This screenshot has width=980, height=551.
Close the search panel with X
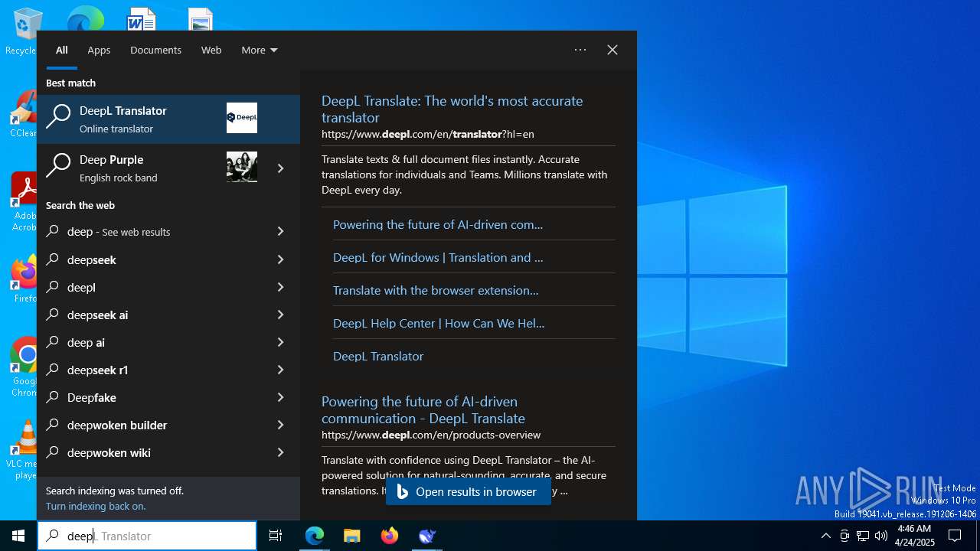612,50
